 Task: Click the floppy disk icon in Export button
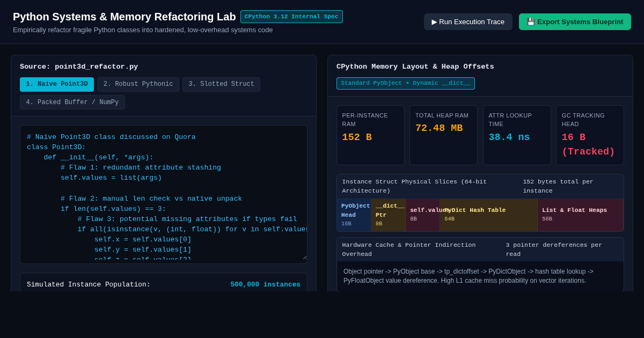tap(531, 22)
